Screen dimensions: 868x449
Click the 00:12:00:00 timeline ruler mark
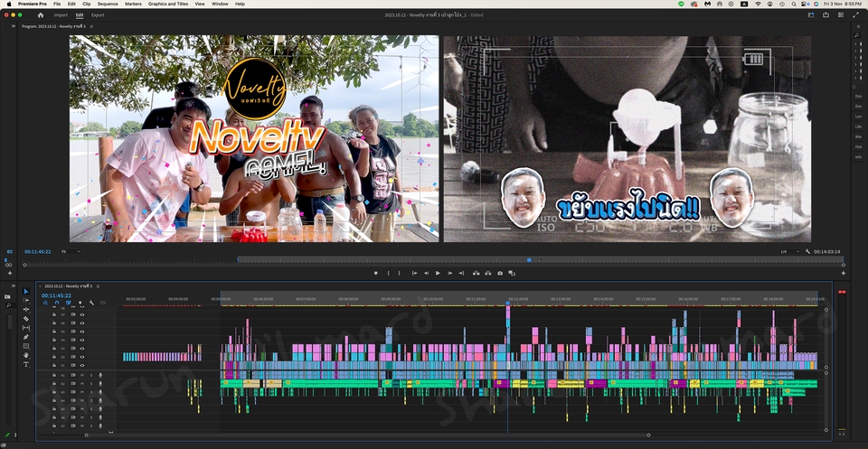(518, 299)
